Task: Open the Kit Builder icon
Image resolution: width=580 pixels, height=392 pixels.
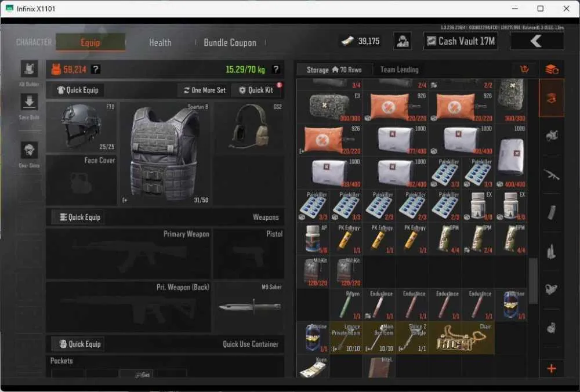Action: 29,69
